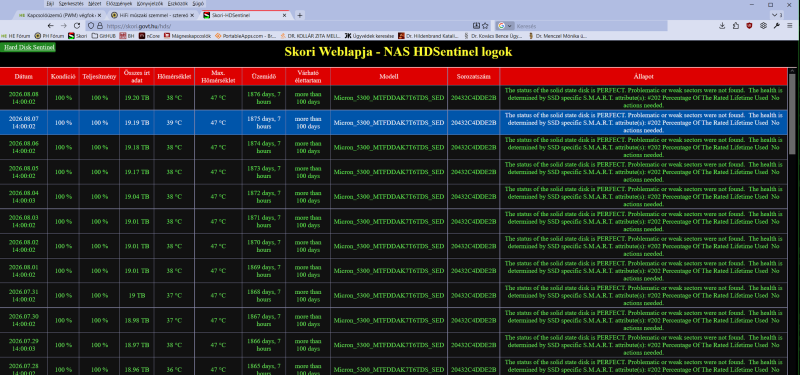
Task: Open a new tab with plus button
Action: (x=299, y=15)
